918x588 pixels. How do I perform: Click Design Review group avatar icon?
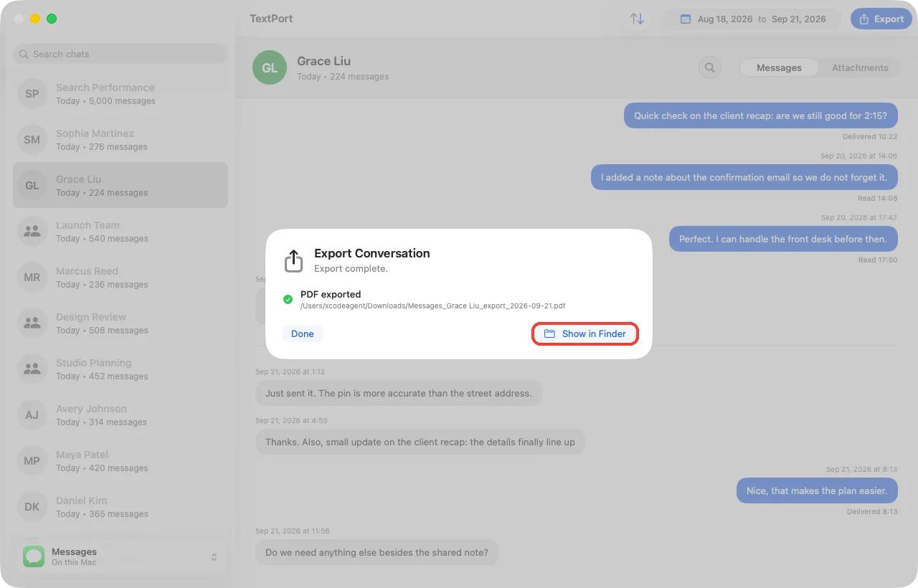[32, 323]
